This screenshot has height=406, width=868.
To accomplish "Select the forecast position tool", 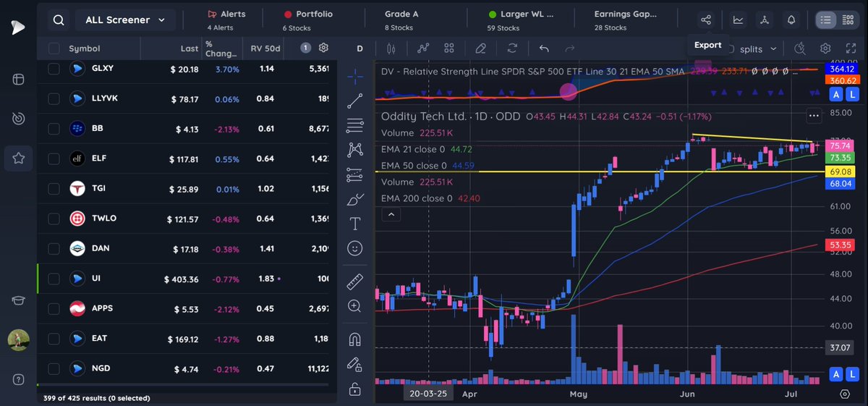I will 355,174.
